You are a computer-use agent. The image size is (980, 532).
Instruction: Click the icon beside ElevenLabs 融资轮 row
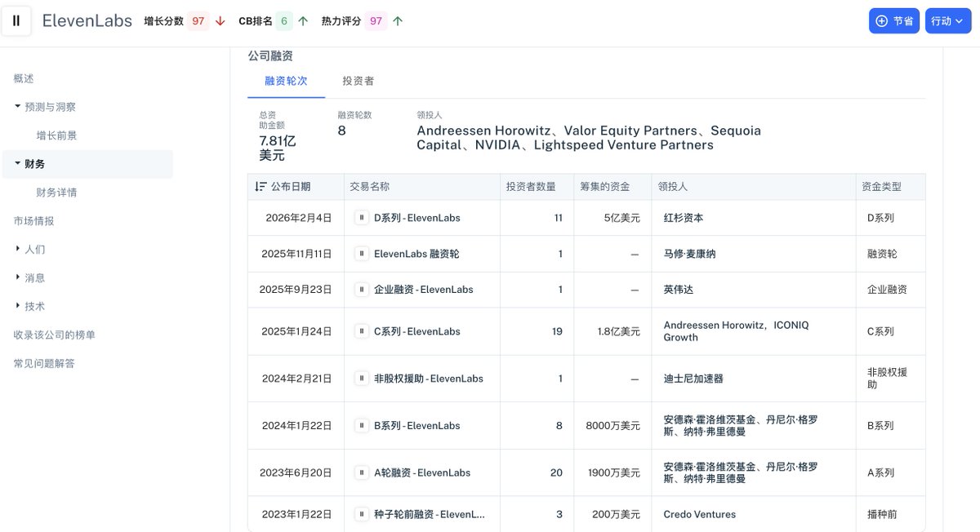[x=362, y=254]
